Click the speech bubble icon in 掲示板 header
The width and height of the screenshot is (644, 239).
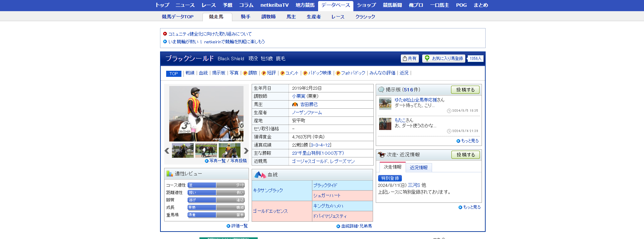(381, 90)
